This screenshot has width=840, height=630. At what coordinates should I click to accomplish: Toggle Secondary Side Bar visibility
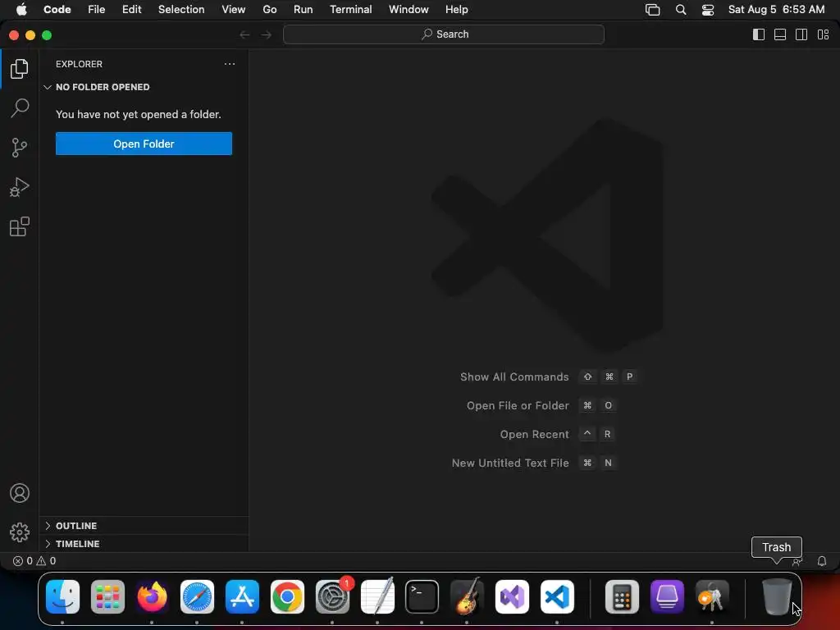pyautogui.click(x=801, y=34)
